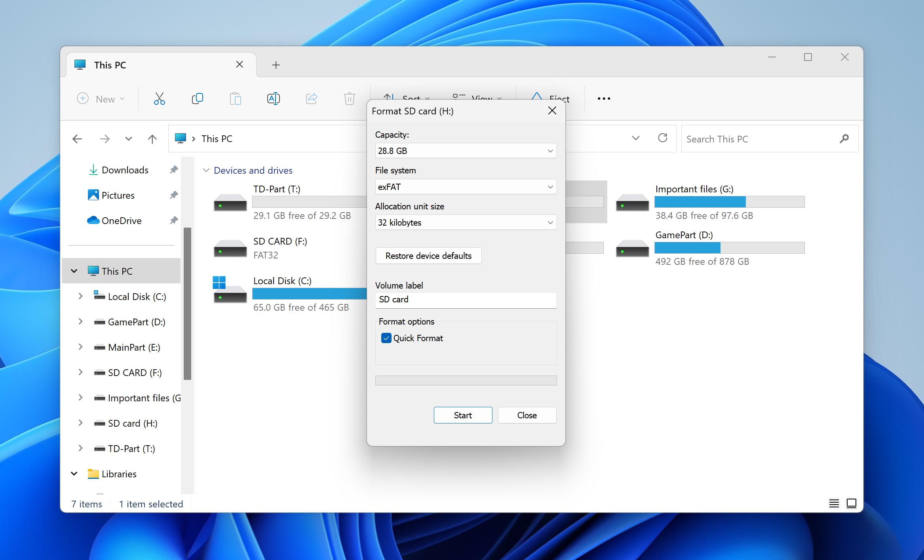
Task: Open the New dropdown in toolbar
Action: 101,99
